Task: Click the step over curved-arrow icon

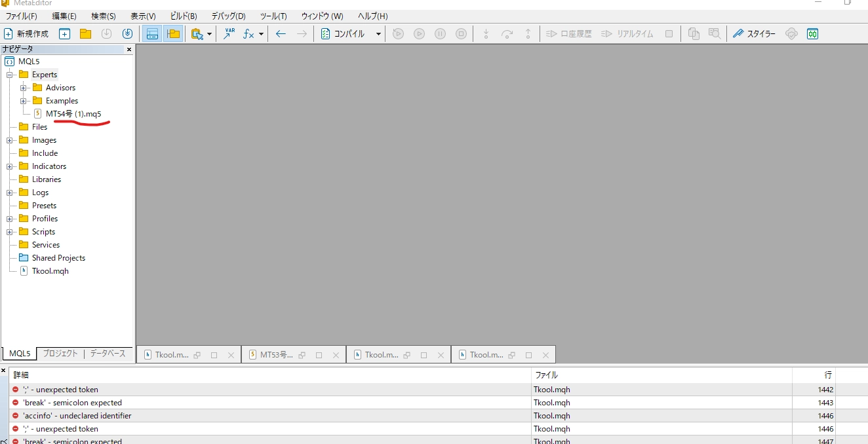Action: point(507,34)
